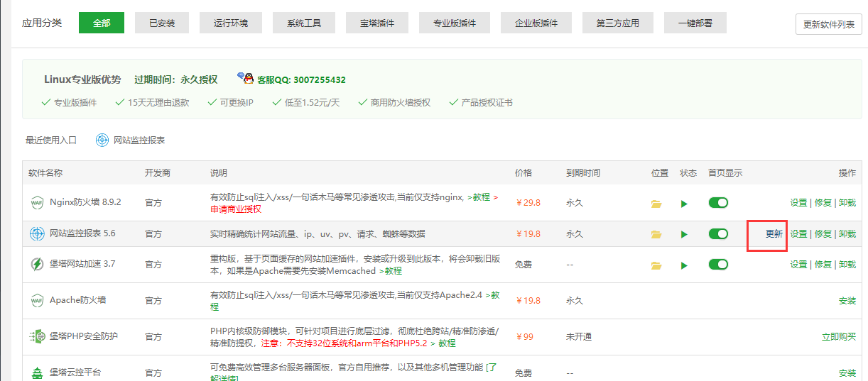
Task: Click 卸载 for 网站监控报表
Action: (x=847, y=234)
